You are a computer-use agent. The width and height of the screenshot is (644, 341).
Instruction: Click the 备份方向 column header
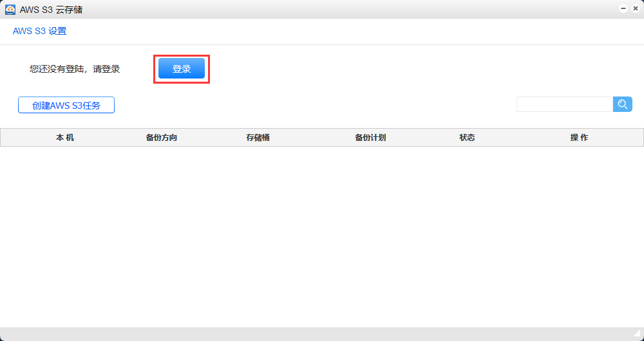[x=162, y=138]
